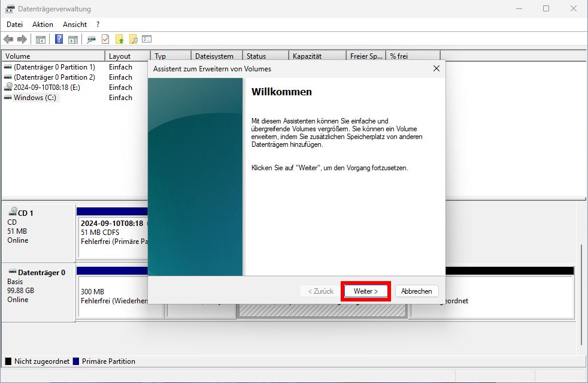Open Help via the blue question mark icon
This screenshot has height=383, width=588.
point(59,39)
